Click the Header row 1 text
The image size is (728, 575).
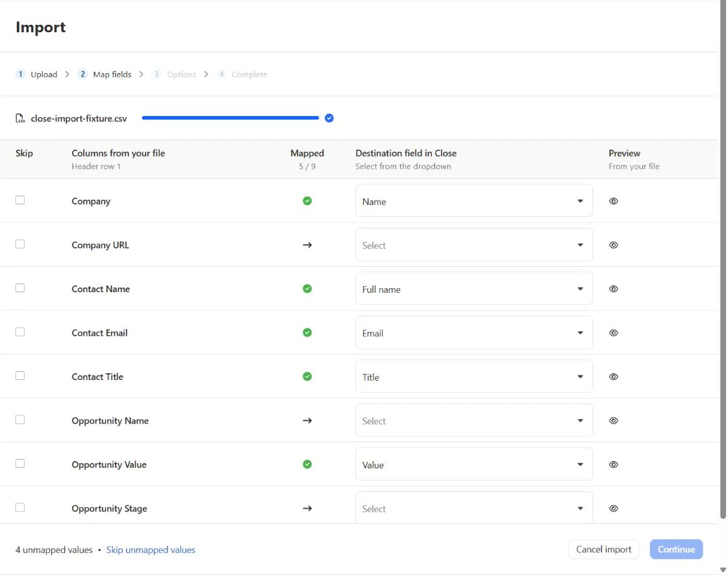point(96,167)
